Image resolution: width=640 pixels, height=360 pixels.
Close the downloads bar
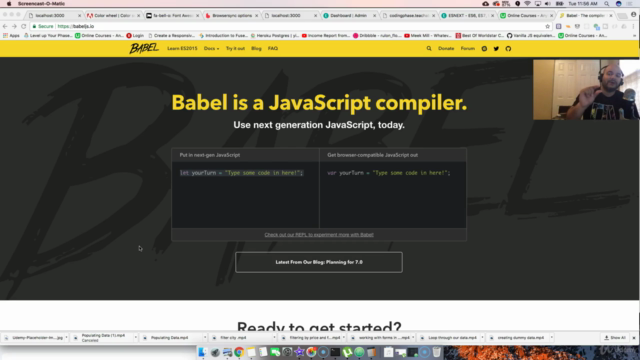(634, 338)
